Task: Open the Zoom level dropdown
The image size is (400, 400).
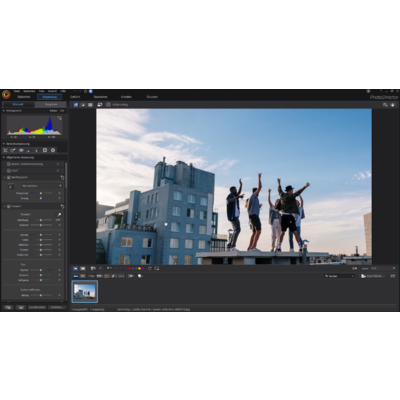Action: [383, 268]
